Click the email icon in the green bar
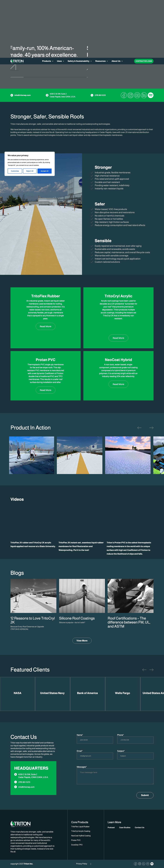Image resolution: width=164 pixels, height=868 pixels. point(12,95)
